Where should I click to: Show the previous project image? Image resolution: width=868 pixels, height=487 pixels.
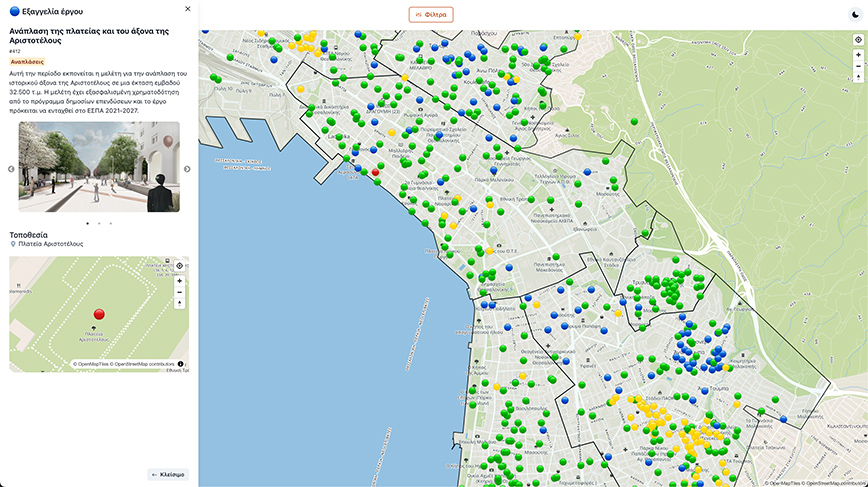(12, 169)
